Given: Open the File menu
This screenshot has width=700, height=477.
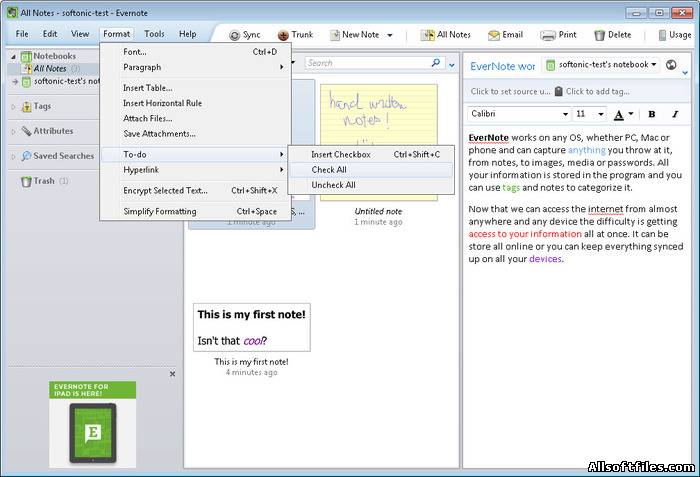Looking at the screenshot, I should click(x=22, y=34).
